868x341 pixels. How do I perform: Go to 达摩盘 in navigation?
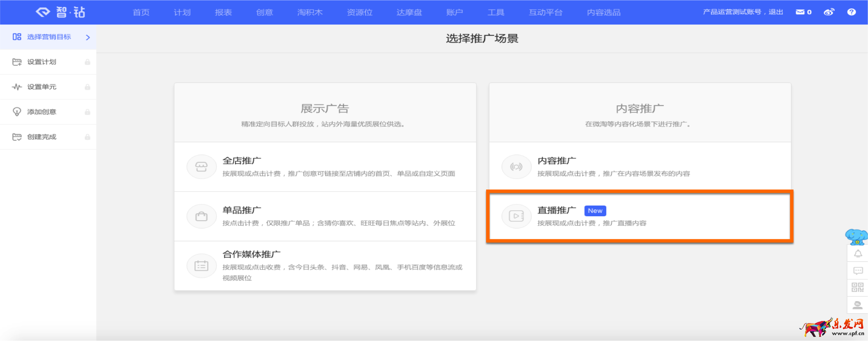(409, 12)
